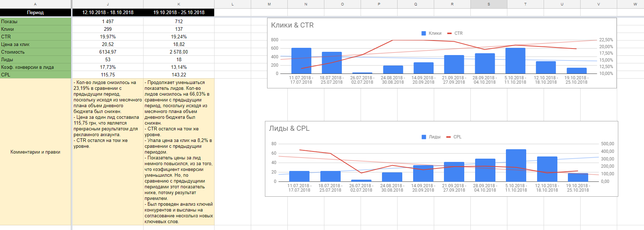
Task: Click the Период header cell
Action: coord(35,12)
